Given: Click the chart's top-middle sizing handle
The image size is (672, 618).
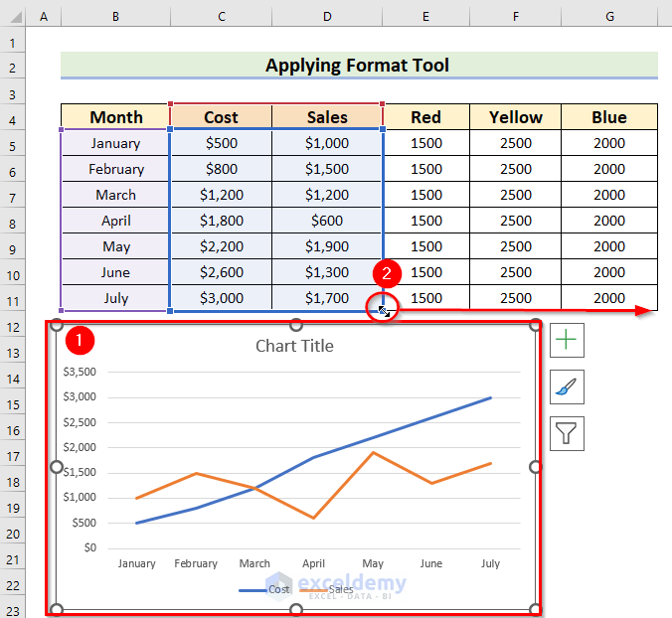Looking at the screenshot, I should pos(295,325).
